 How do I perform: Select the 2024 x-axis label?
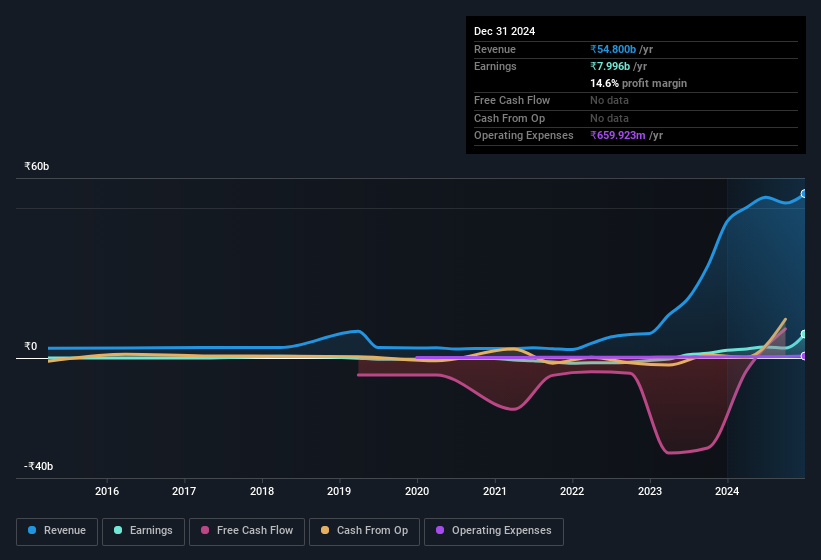[x=727, y=491]
